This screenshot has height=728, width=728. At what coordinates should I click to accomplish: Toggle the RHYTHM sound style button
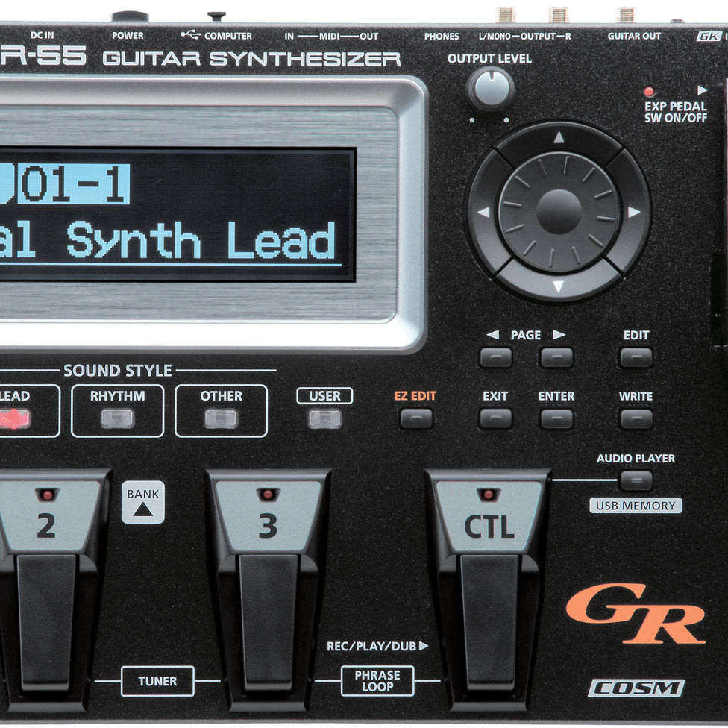[117, 418]
